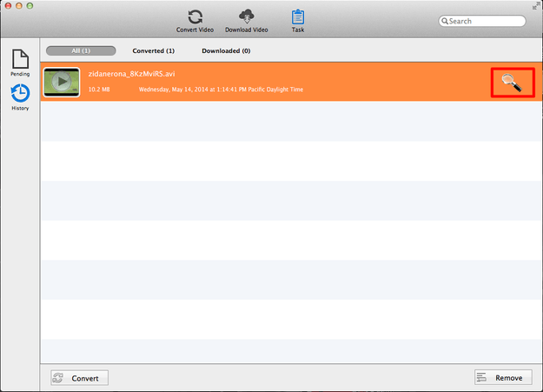Play the zidanerona video thumbnail

(62, 82)
